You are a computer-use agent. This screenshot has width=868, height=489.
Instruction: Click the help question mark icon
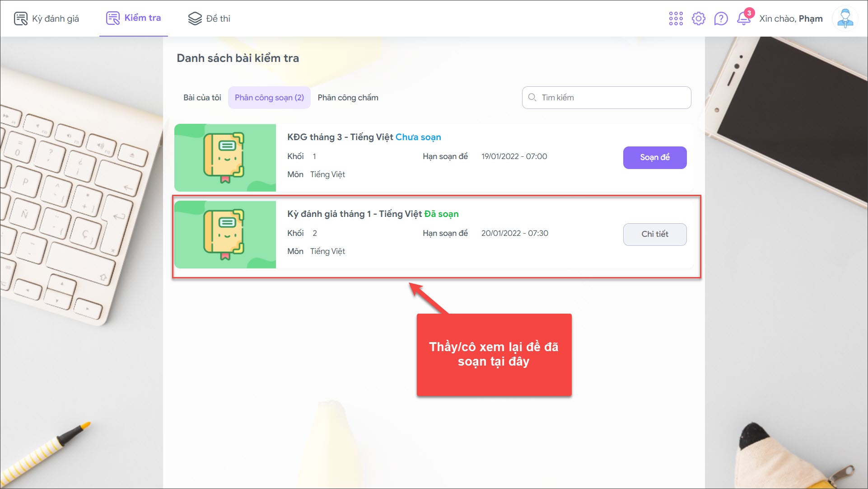(x=721, y=19)
